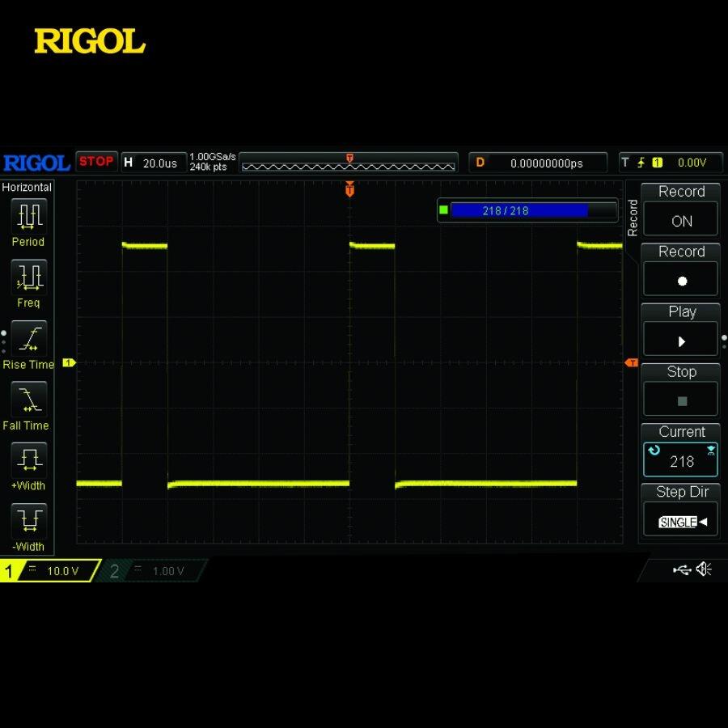Image resolution: width=728 pixels, height=728 pixels.
Task: Click the STOP run status indicator
Action: click(96, 162)
